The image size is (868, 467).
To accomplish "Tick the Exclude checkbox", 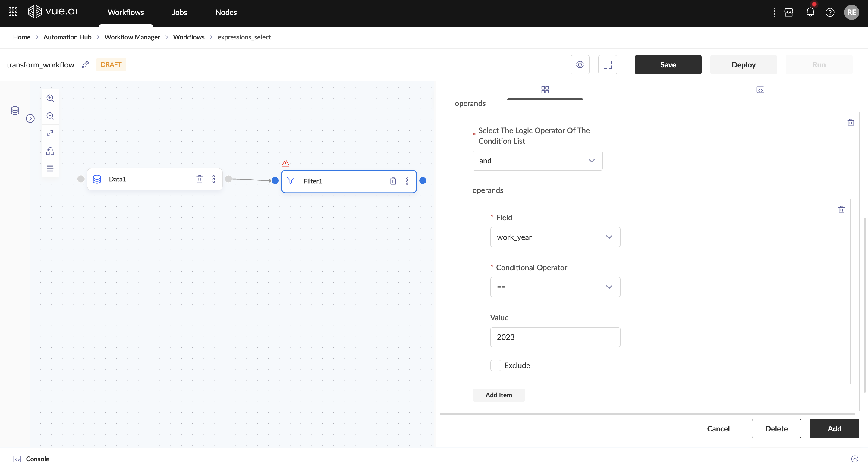I will click(x=495, y=365).
